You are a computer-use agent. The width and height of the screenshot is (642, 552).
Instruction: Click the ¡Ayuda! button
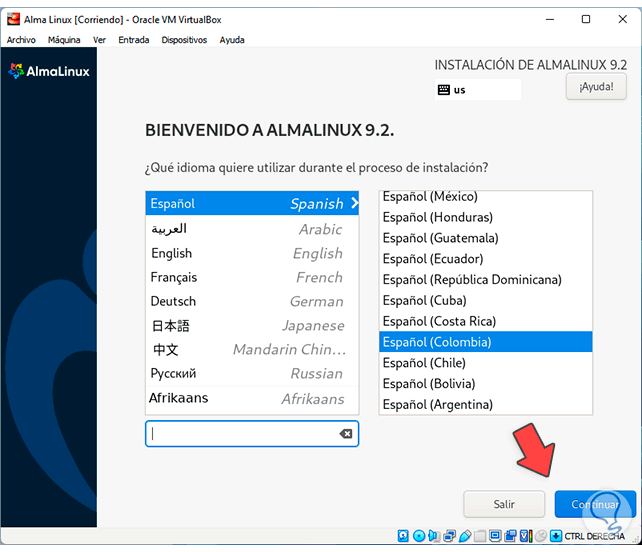click(x=596, y=86)
